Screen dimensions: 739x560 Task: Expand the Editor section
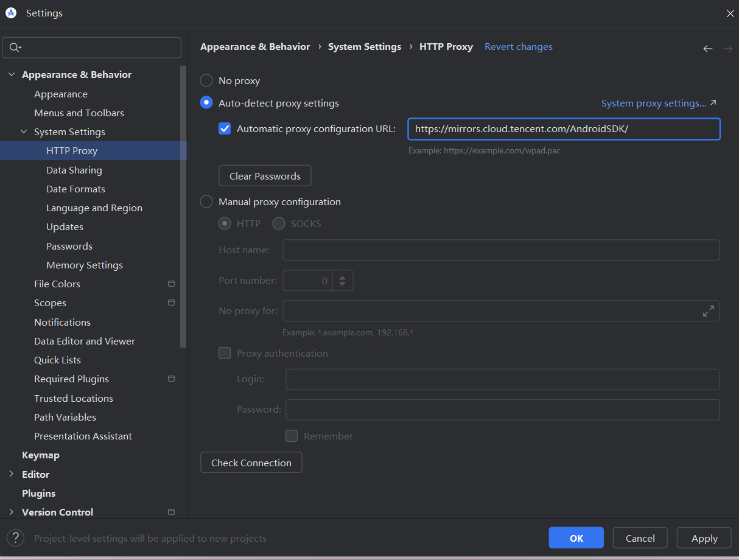coord(12,474)
